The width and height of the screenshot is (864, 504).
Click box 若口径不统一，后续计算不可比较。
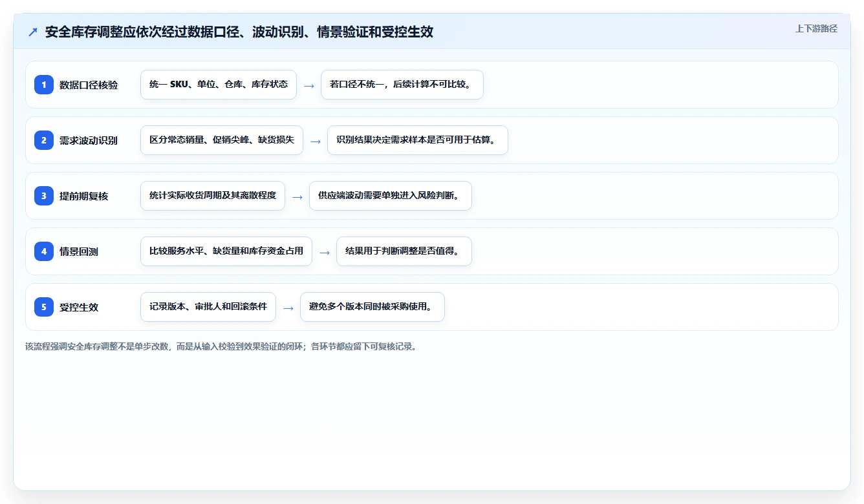click(x=402, y=85)
